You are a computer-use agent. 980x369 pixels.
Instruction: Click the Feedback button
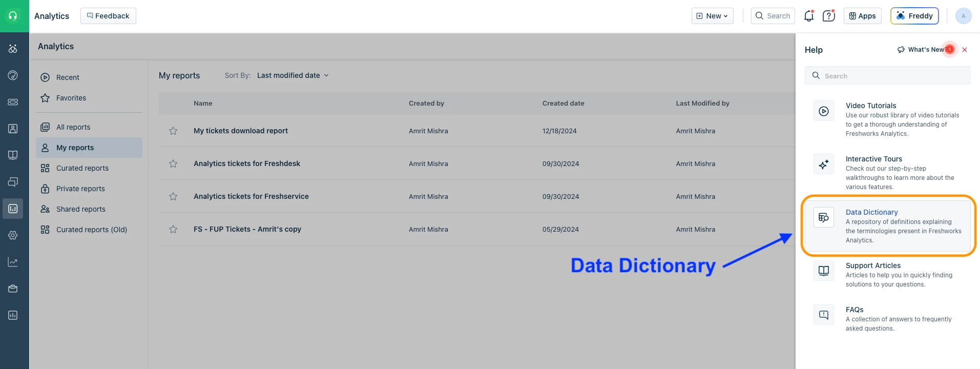(x=108, y=16)
